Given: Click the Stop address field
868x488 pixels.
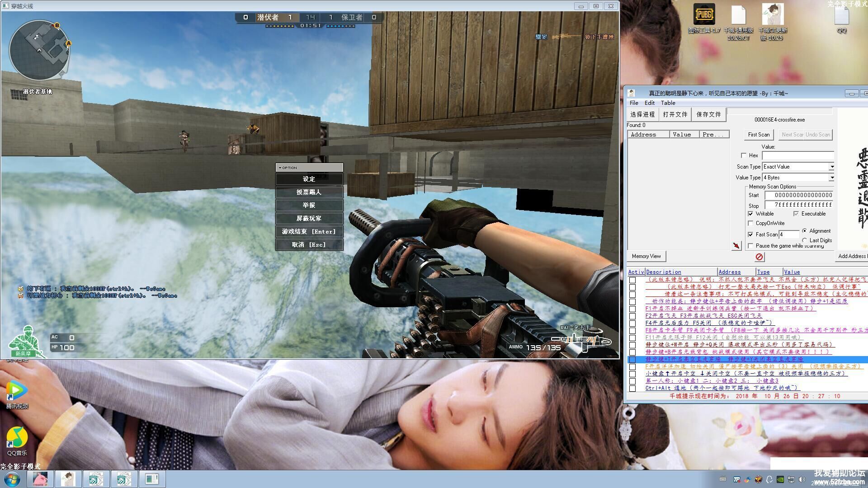Looking at the screenshot, I should [x=799, y=205].
